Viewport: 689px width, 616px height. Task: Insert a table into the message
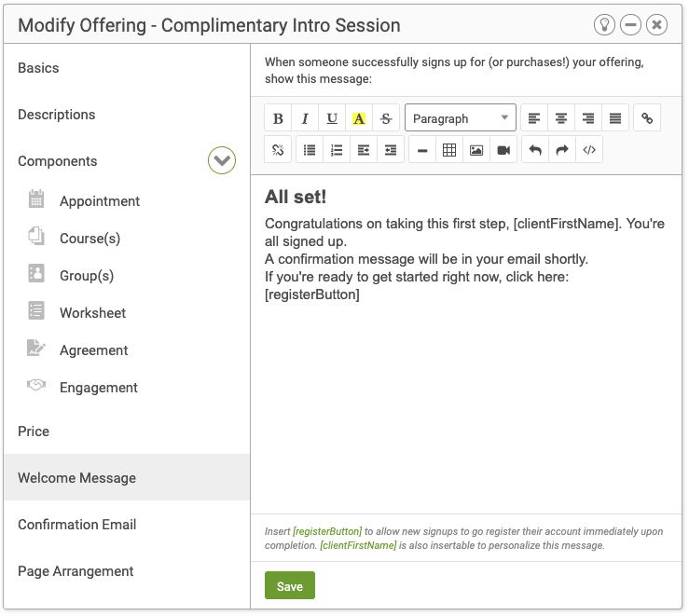(449, 150)
